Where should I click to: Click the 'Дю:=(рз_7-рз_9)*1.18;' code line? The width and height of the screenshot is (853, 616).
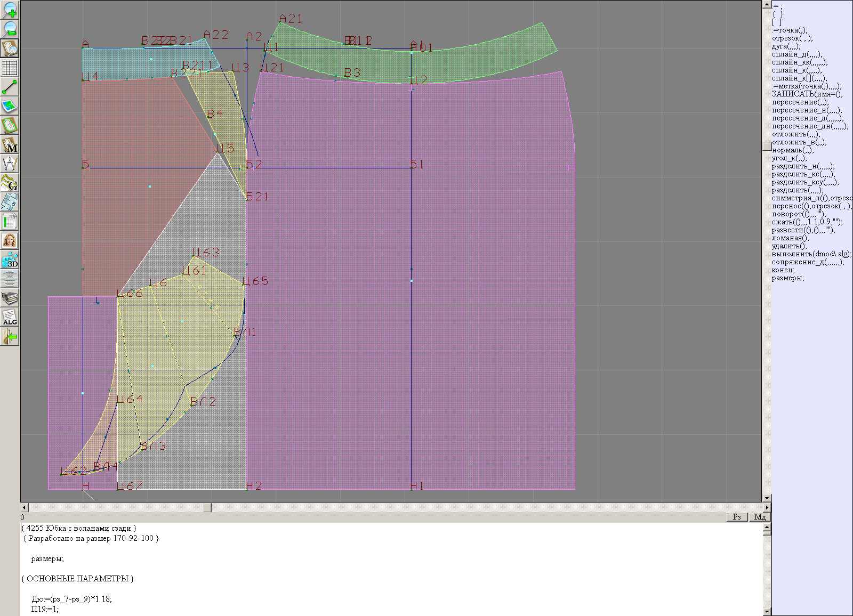tap(71, 599)
